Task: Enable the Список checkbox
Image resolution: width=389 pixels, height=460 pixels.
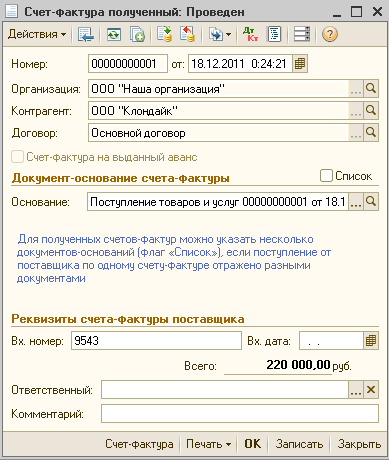Action: pos(326,176)
